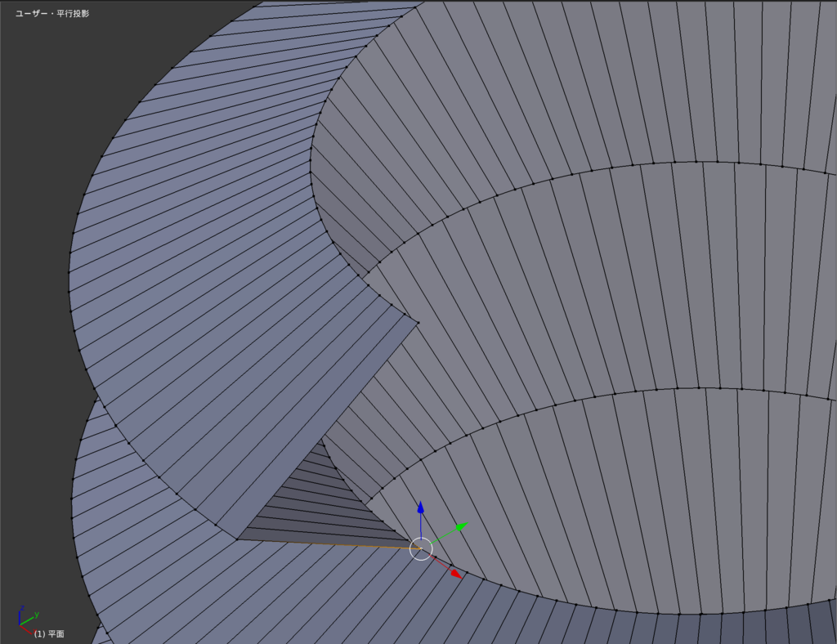Click the small XYZ axis indicator in the corner
The width and height of the screenshot is (837, 644).
[28, 620]
